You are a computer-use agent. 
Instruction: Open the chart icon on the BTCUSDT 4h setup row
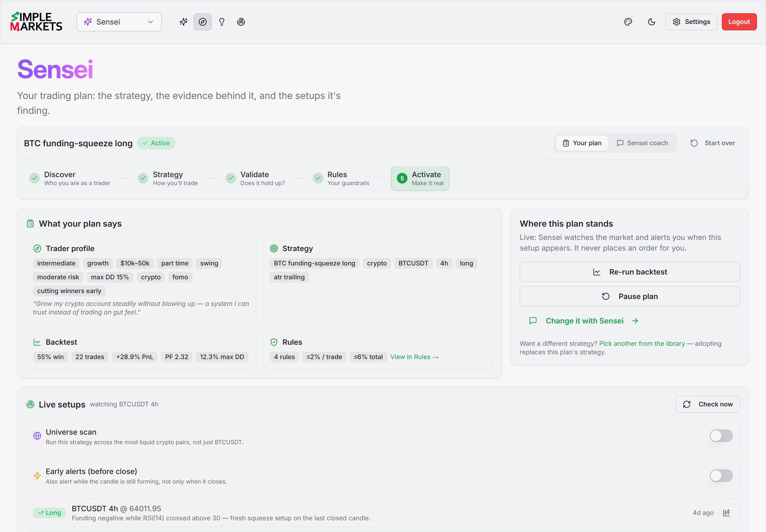[x=726, y=513]
